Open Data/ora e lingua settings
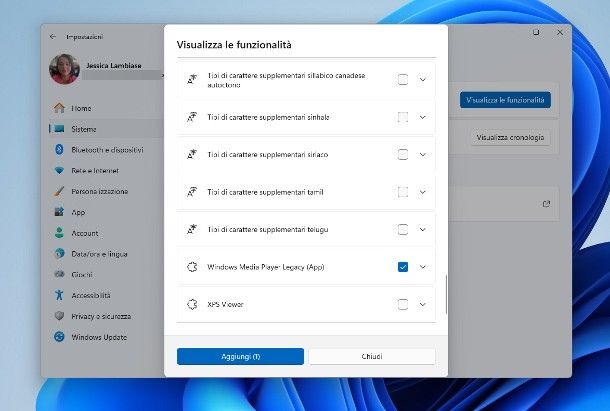This screenshot has height=411, width=610. [101, 253]
